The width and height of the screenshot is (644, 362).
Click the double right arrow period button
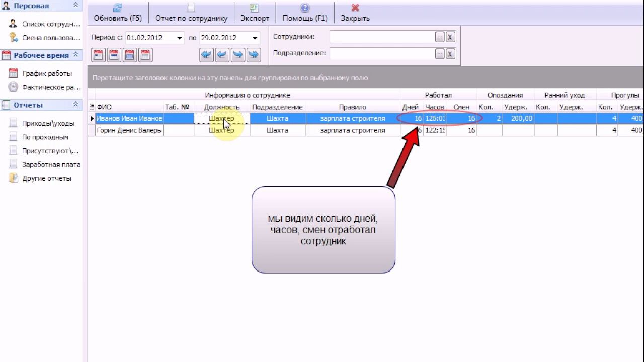pos(254,55)
